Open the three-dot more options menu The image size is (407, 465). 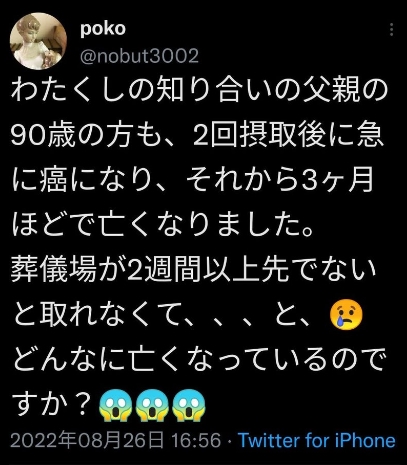391,30
